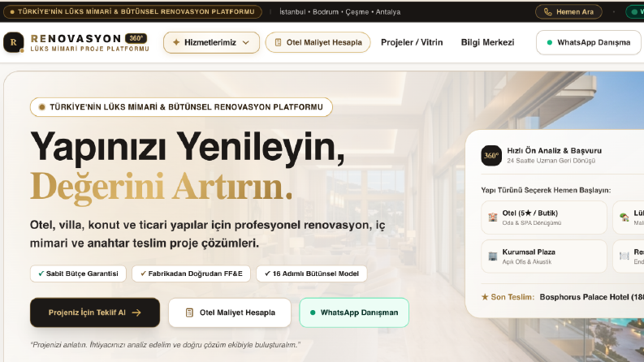
Task: Click top bar Türkiye'nin Lüks Mimari badge
Action: [132, 11]
